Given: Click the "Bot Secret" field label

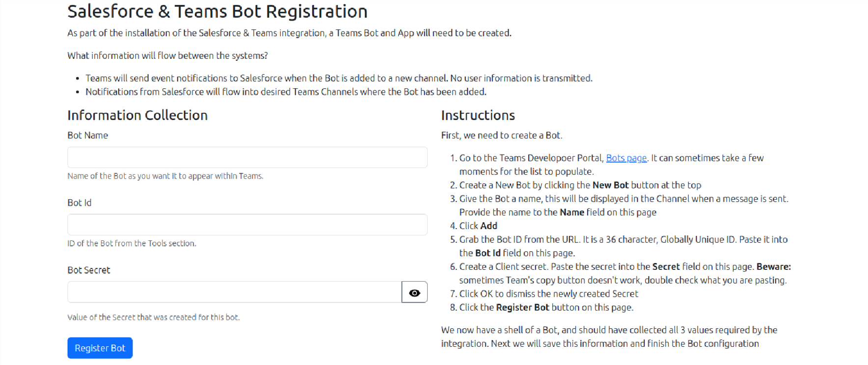Looking at the screenshot, I should (x=89, y=270).
